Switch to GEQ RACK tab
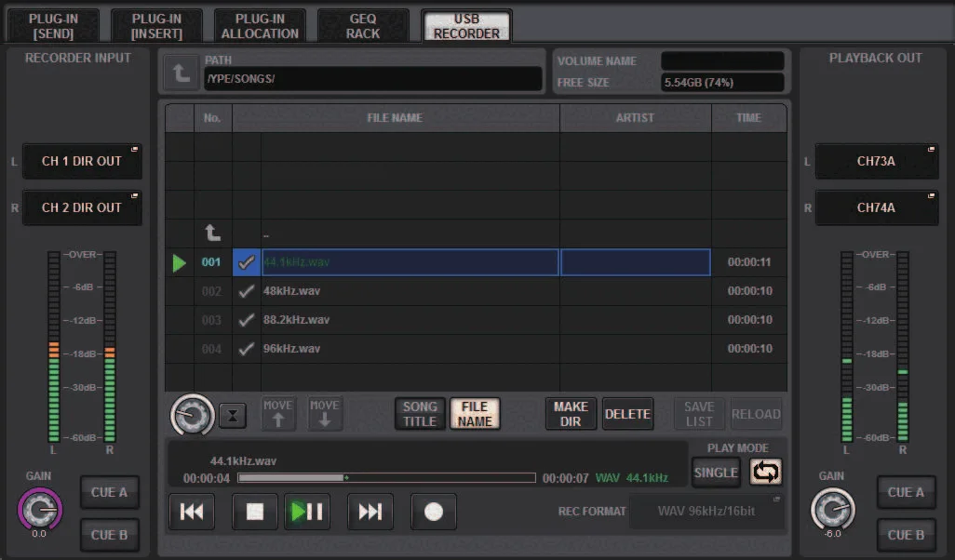 coord(363,26)
